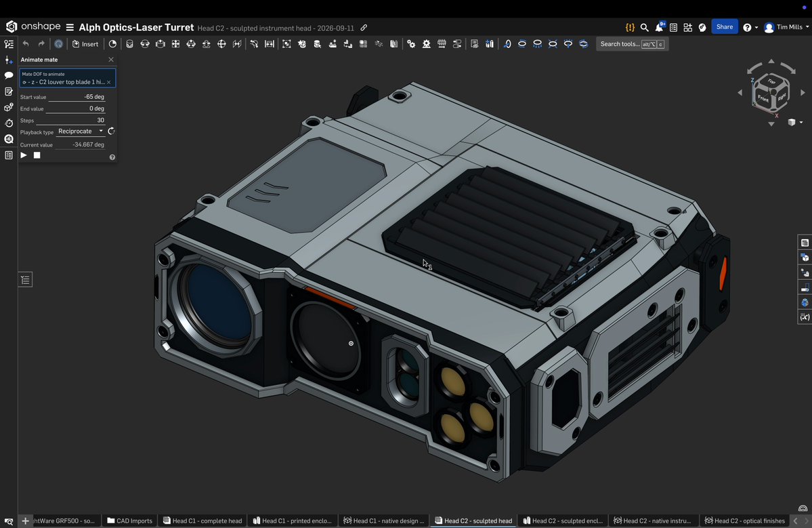Click the Steps value field
The height and width of the screenshot is (528, 812).
(x=71, y=120)
